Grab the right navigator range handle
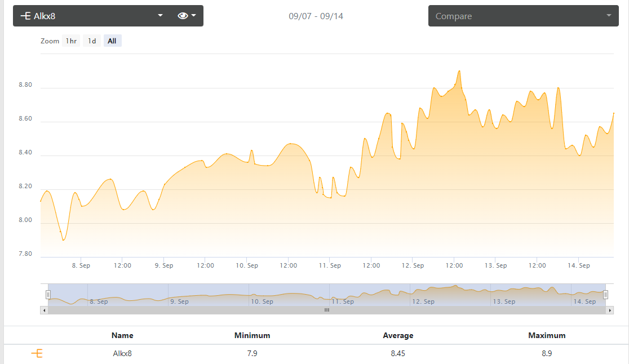 click(x=605, y=295)
